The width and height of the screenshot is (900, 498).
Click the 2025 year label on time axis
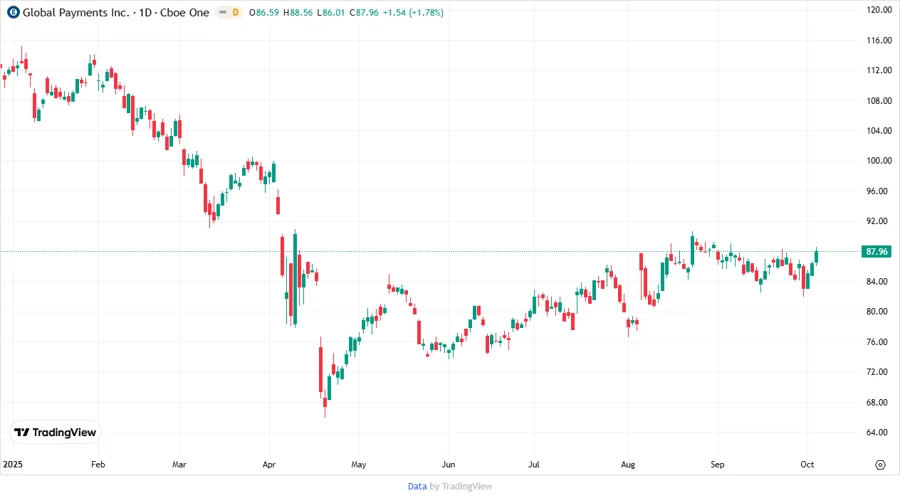13,465
